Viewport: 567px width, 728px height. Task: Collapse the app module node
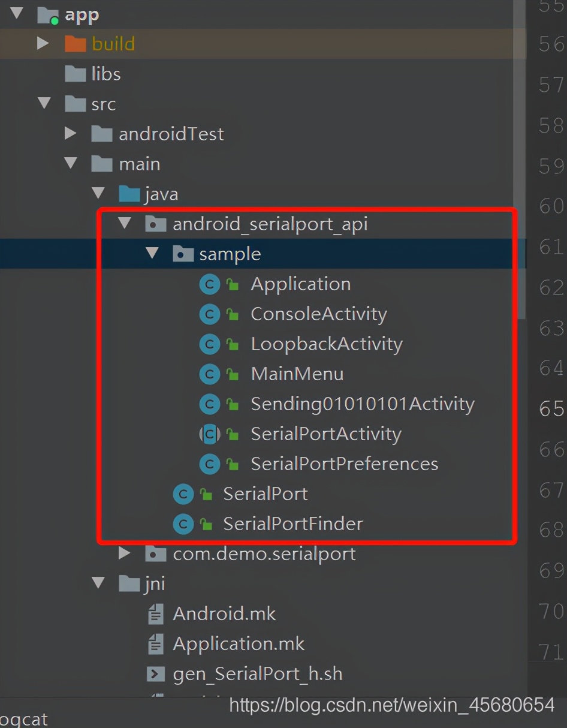(15, 14)
